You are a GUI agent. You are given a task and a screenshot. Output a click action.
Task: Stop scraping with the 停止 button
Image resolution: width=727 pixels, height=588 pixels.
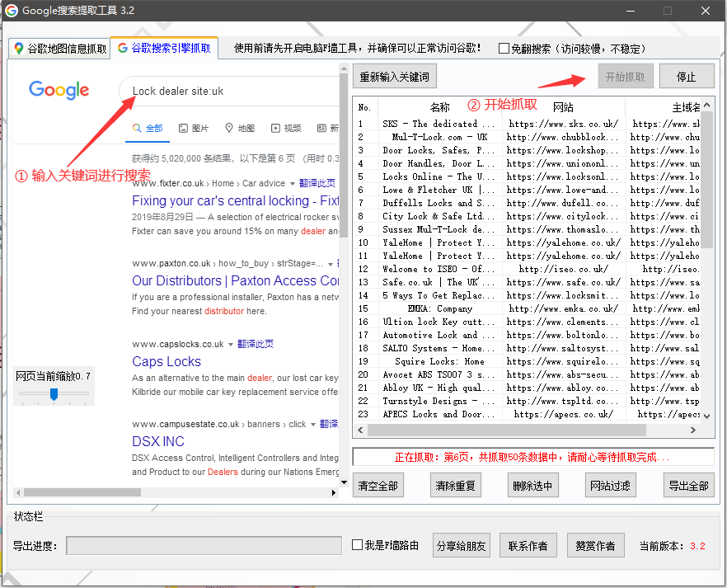[686, 76]
